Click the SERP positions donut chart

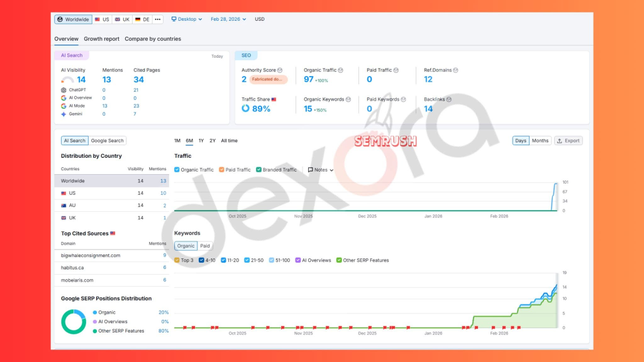pyautogui.click(x=74, y=322)
